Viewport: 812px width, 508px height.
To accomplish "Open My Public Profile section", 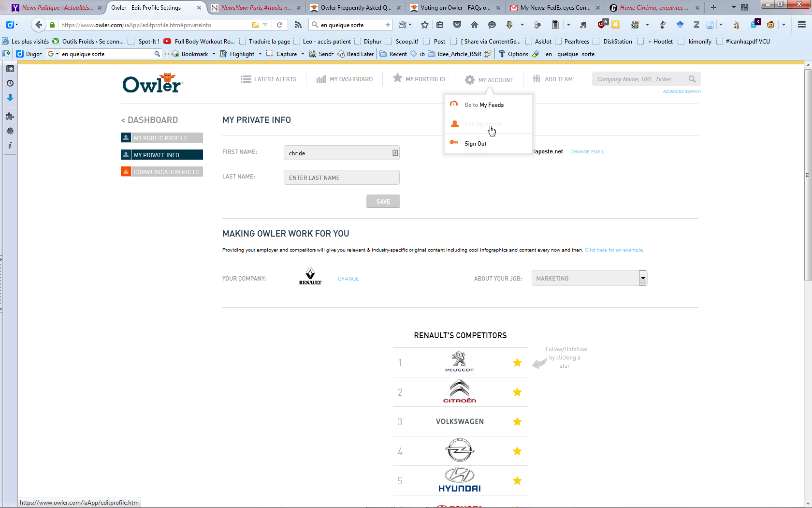I will click(162, 138).
